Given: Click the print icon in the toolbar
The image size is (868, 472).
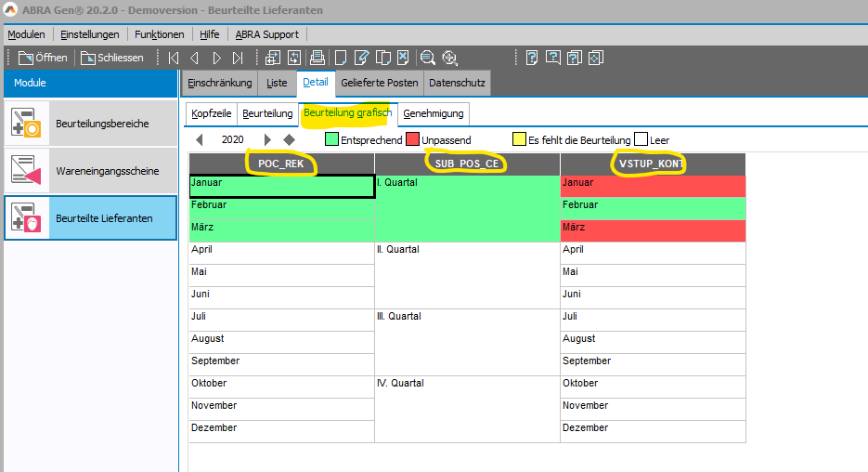Looking at the screenshot, I should click(x=317, y=58).
